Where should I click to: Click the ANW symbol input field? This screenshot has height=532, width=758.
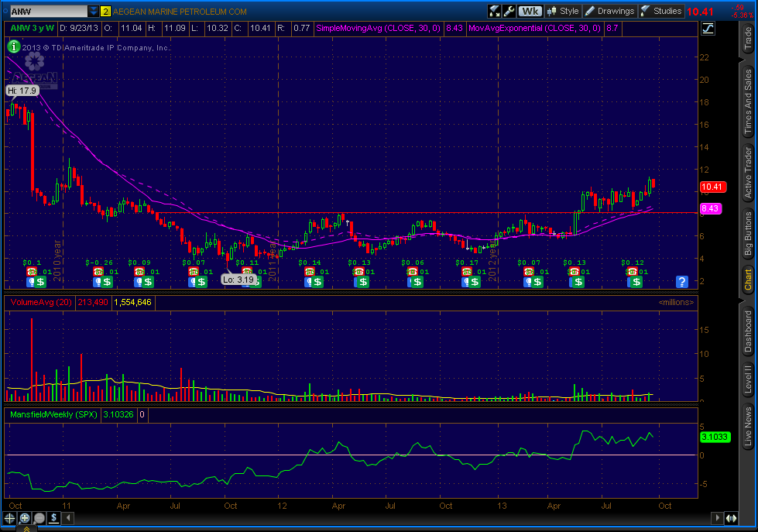(x=46, y=12)
